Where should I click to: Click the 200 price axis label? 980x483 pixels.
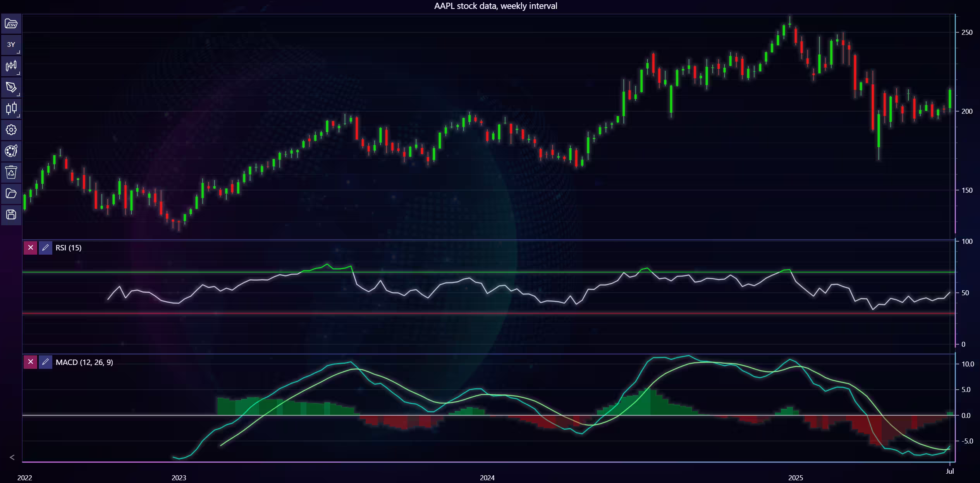967,111
